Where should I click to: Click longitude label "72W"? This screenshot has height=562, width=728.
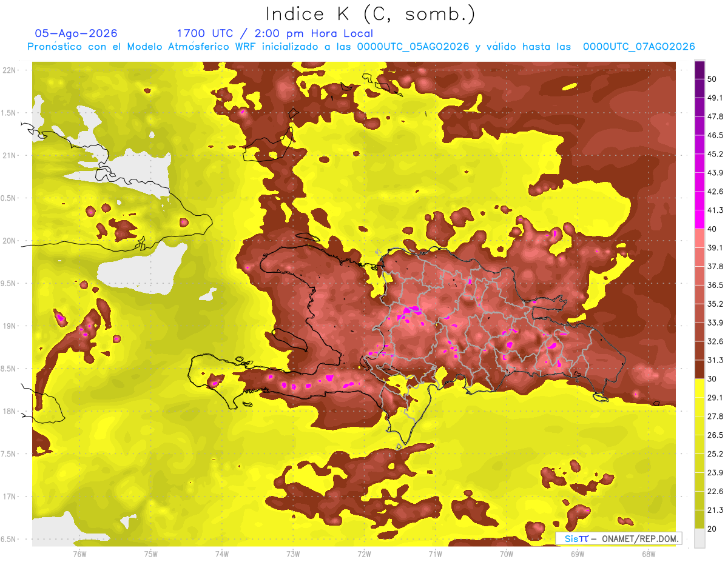pyautogui.click(x=364, y=554)
